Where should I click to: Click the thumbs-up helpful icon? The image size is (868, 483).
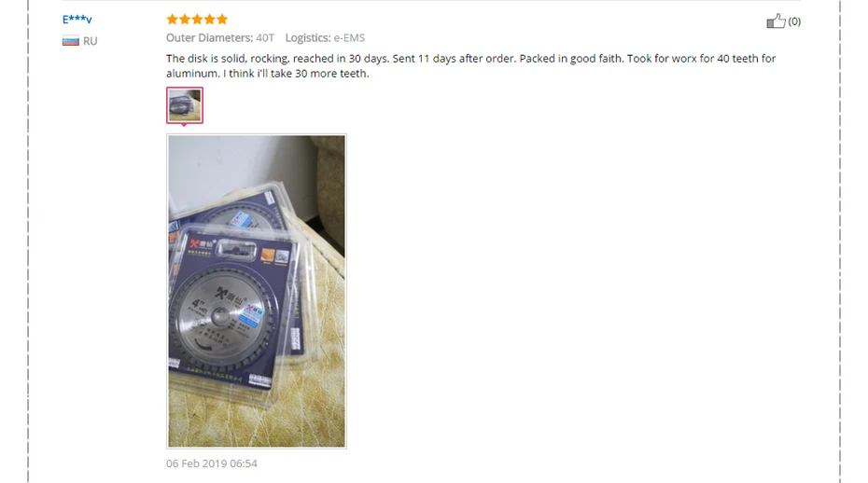click(776, 21)
